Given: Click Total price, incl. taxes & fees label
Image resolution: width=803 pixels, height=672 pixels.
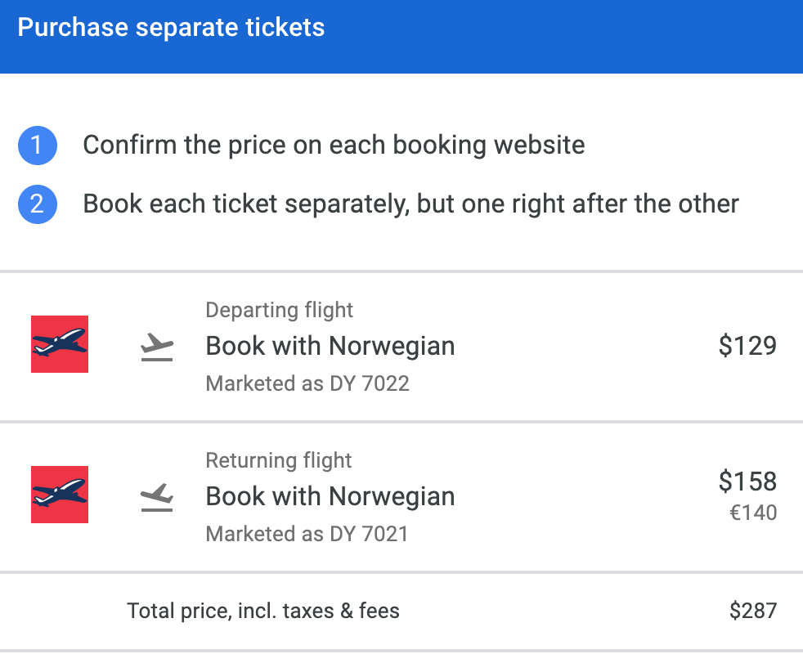Looking at the screenshot, I should [263, 611].
